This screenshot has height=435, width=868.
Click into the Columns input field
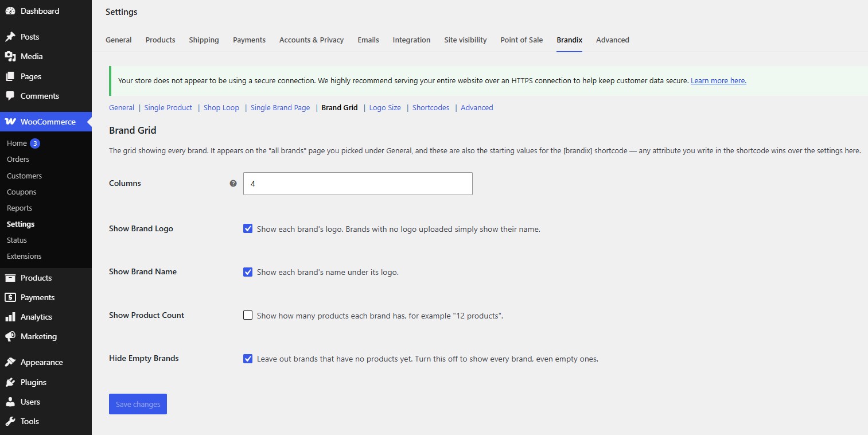358,184
